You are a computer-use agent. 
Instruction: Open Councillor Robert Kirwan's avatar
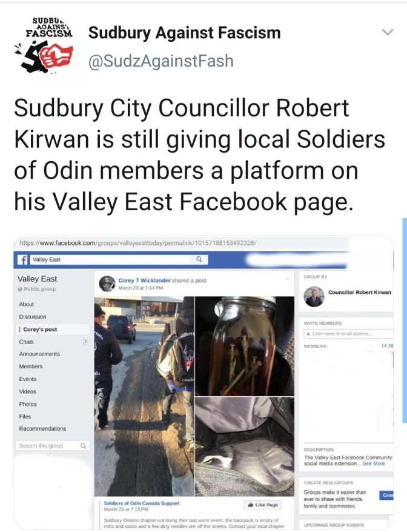pyautogui.click(x=314, y=296)
